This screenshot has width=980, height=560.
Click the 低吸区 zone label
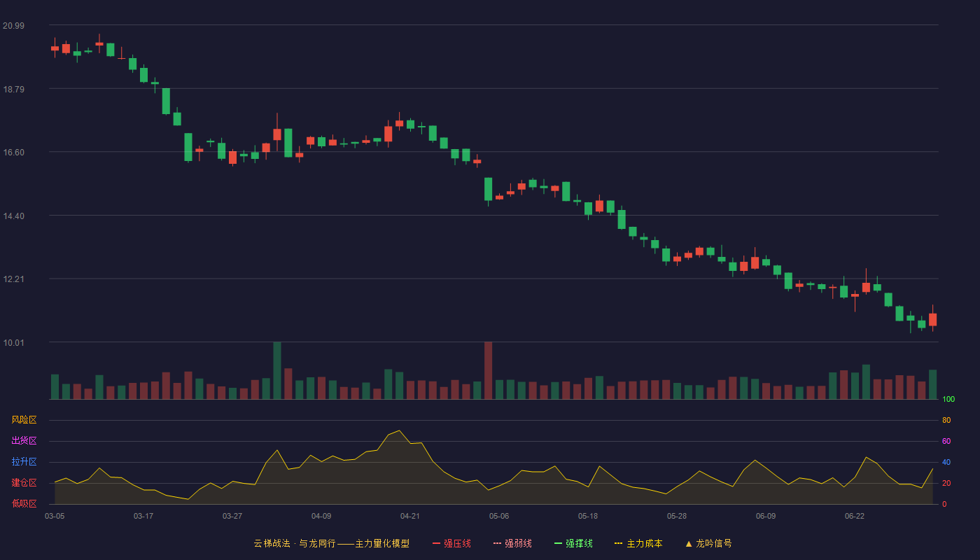click(24, 503)
